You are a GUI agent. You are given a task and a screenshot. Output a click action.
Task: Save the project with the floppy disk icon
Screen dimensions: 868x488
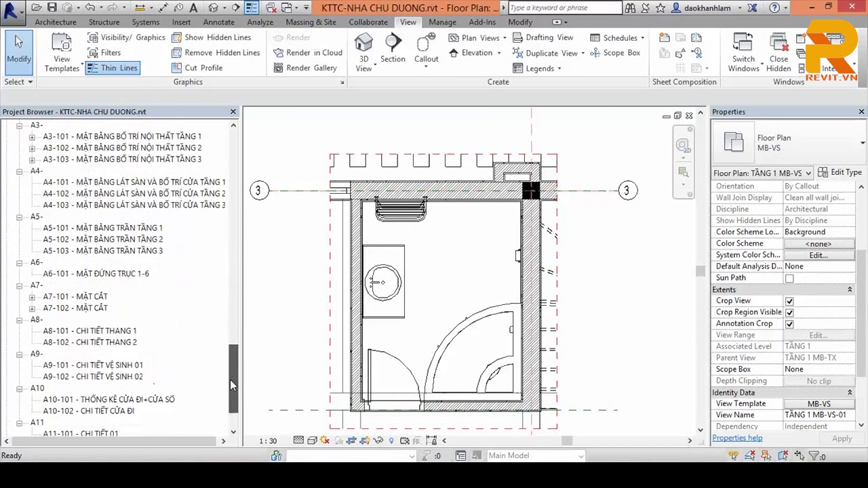(x=53, y=7)
